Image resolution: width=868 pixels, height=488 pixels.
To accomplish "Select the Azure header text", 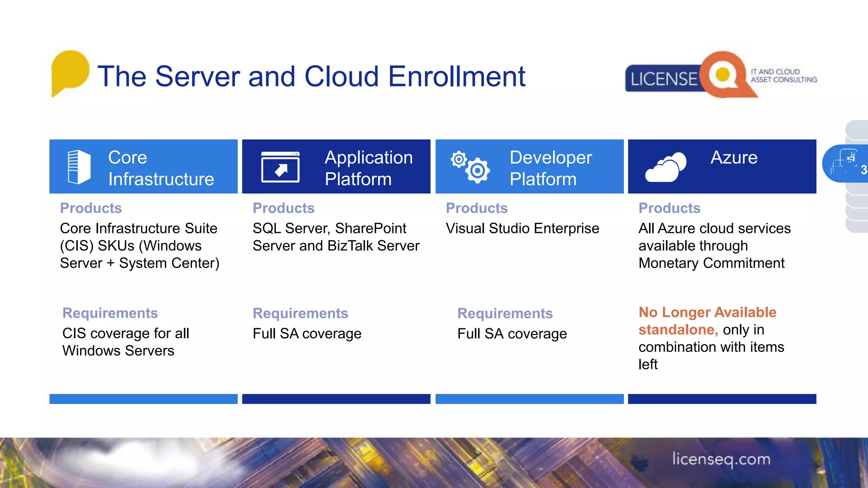I will (734, 157).
